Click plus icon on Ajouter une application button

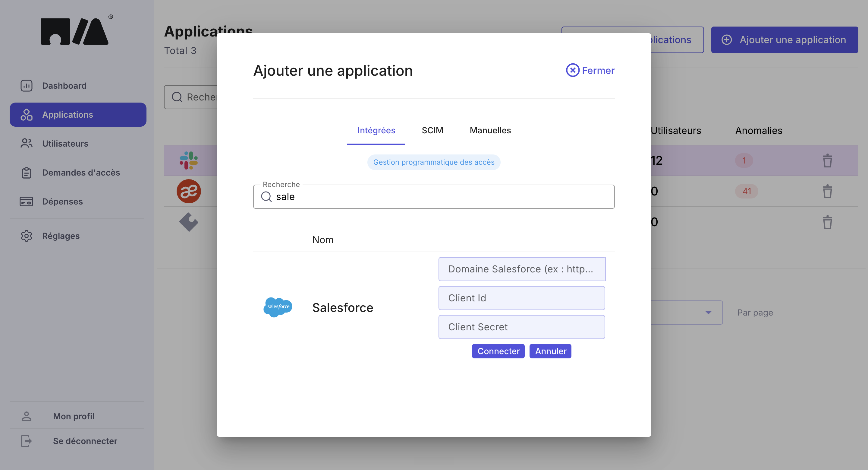click(726, 40)
